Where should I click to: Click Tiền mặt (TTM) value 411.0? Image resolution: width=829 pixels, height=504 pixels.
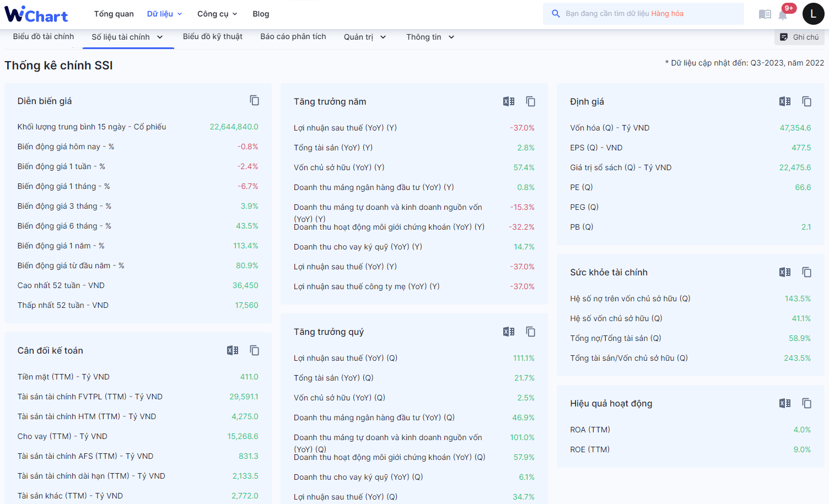point(249,377)
